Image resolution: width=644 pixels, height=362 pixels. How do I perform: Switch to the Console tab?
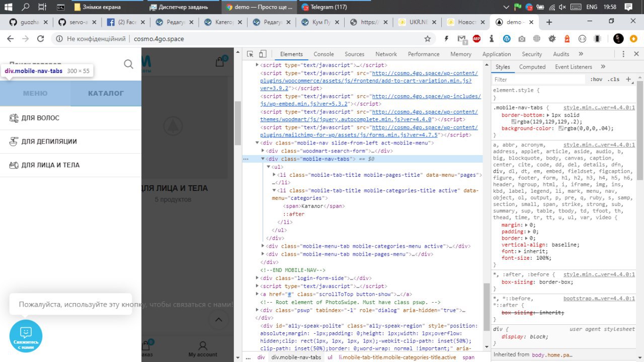[x=324, y=54]
